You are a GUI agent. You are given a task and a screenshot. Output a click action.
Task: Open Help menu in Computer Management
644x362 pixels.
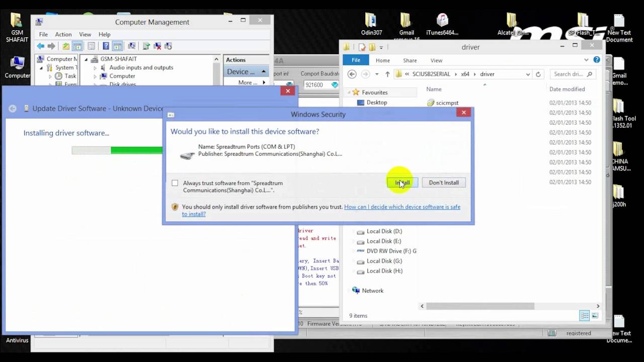pos(104,34)
